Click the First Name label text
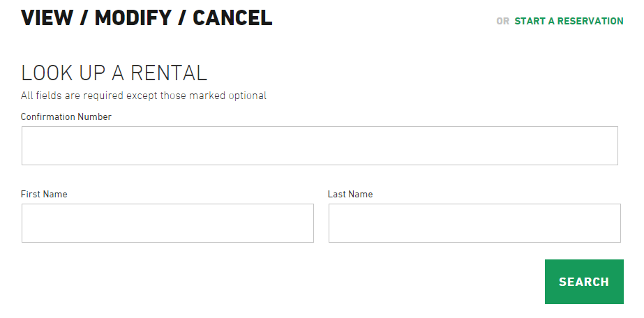Viewport: 644px width, 318px height. pos(44,194)
